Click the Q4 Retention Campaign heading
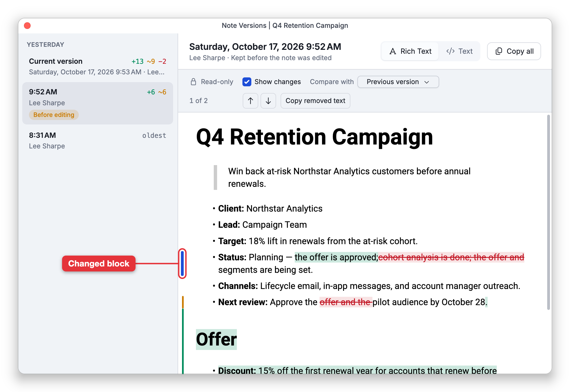Screen dimensions: 570x392 315,137
